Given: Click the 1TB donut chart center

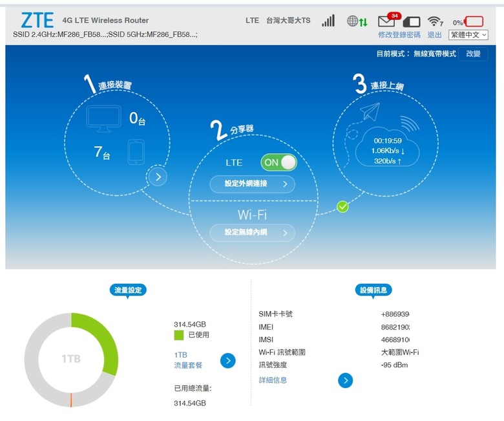Looking at the screenshot, I should pos(71,359).
